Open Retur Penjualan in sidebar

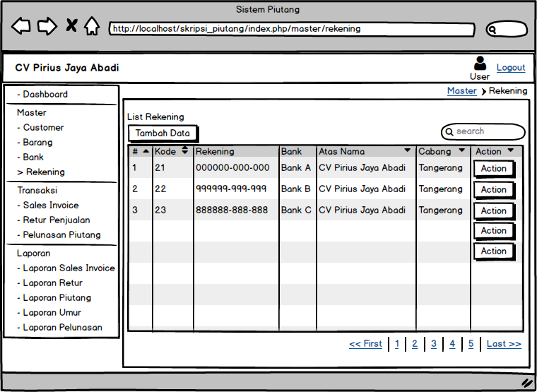pyautogui.click(x=54, y=220)
